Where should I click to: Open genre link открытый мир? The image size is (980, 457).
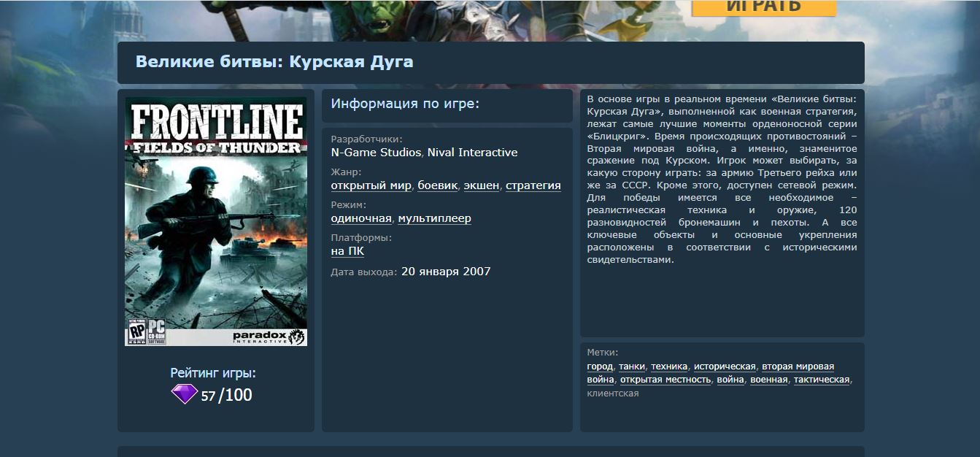(x=371, y=185)
